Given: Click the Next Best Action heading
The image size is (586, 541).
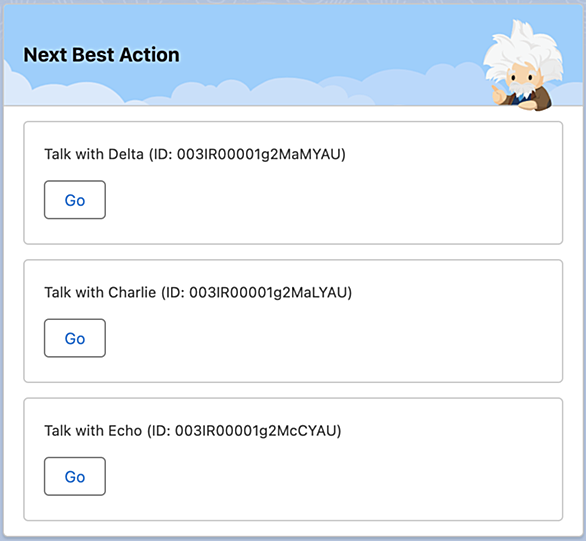Looking at the screenshot, I should tap(101, 55).
